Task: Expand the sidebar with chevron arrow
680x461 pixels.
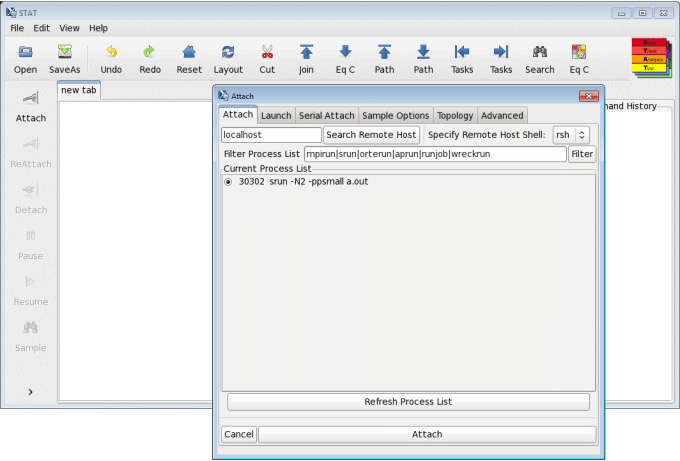Action: [x=30, y=392]
